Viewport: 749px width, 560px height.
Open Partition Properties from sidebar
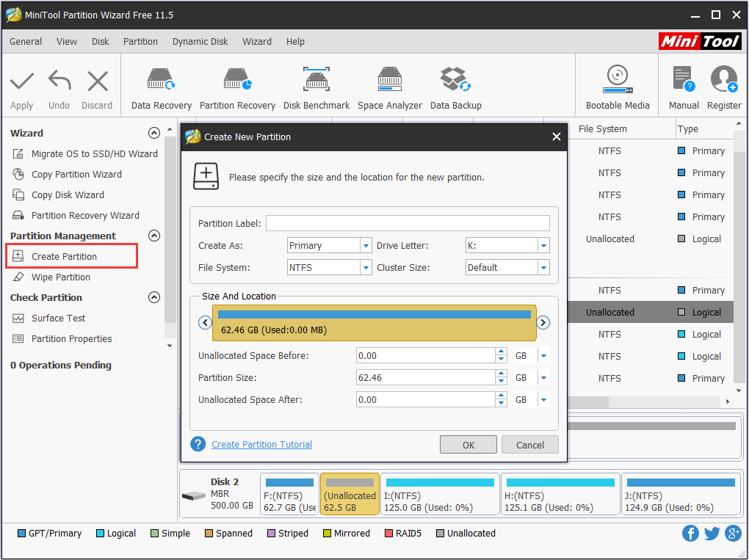pos(62,338)
